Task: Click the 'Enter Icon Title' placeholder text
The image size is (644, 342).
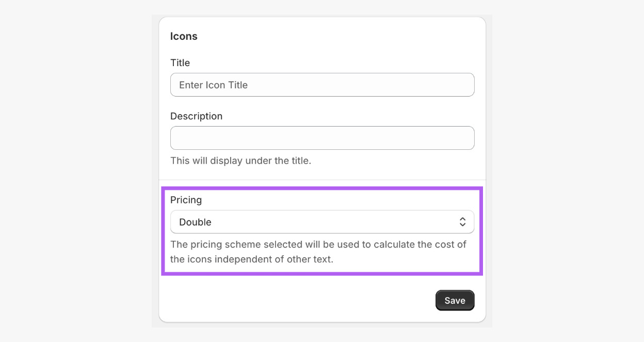Action: tap(213, 85)
